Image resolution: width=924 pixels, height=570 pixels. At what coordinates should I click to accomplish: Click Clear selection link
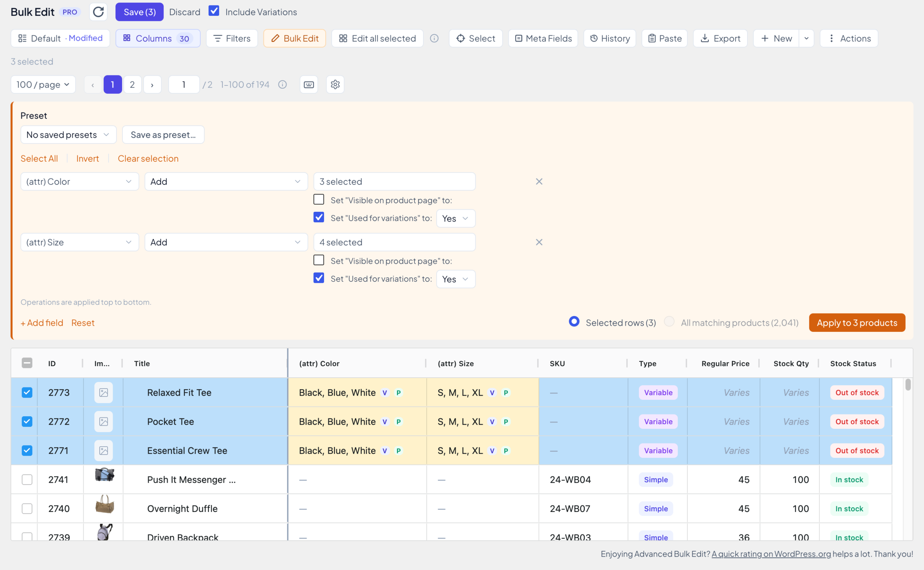[x=148, y=159]
